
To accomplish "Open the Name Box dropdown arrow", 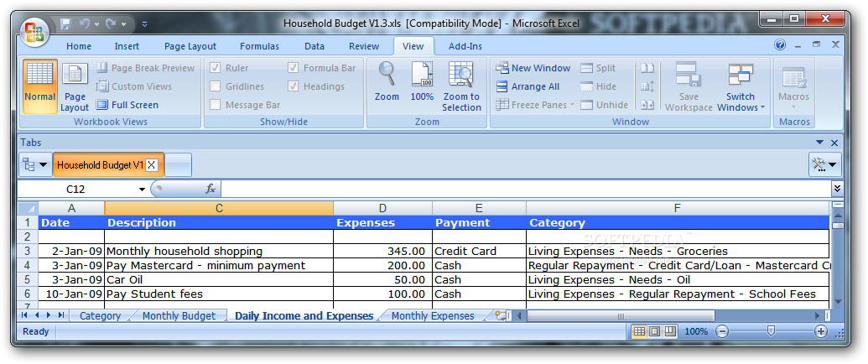I will pyautogui.click(x=142, y=190).
